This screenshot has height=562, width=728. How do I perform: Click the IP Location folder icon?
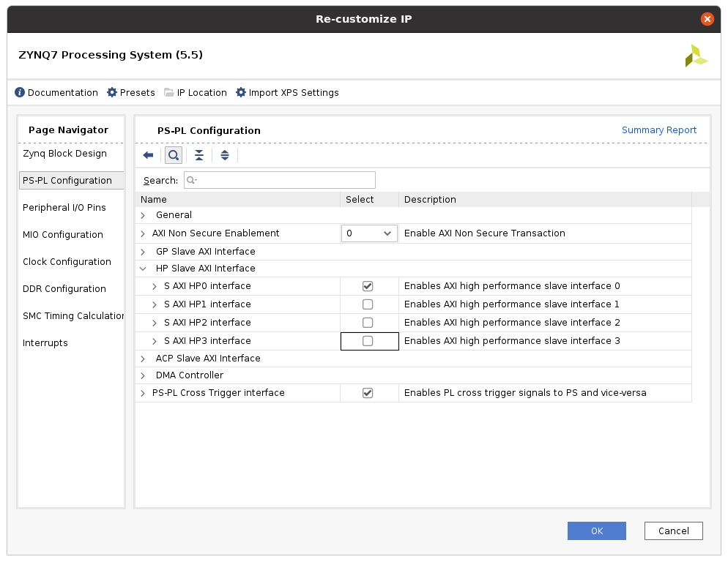(x=169, y=92)
